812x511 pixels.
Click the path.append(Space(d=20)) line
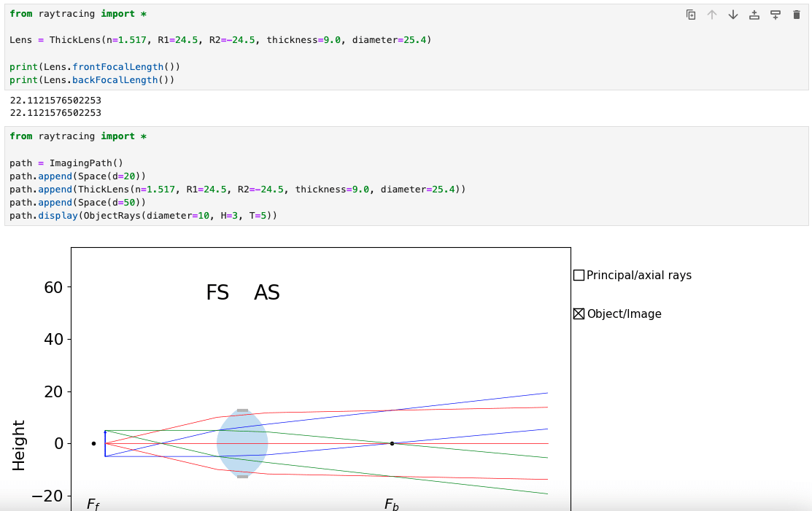tap(77, 176)
